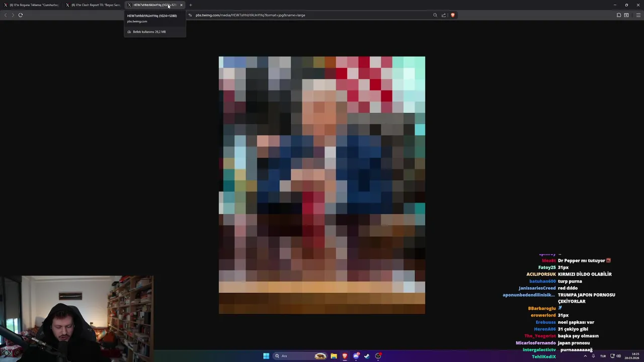Switch to the "X'te Boşuna Tıklama" tab
Viewport: 644px width, 362px height.
point(31,5)
